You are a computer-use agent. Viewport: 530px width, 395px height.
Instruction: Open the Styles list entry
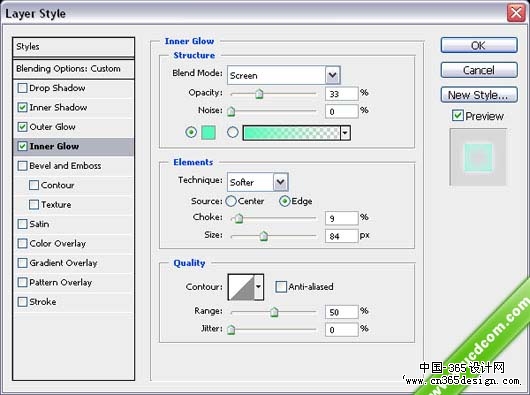(73, 47)
